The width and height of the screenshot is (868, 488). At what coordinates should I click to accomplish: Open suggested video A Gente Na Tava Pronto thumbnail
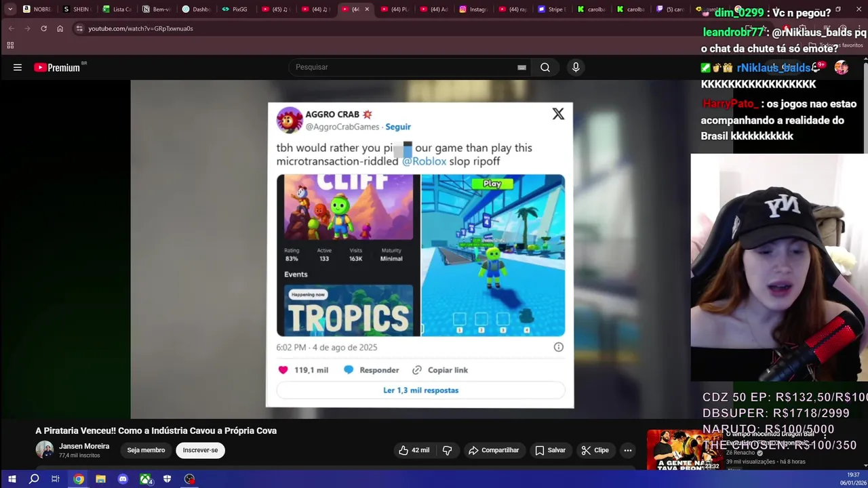[x=684, y=449]
